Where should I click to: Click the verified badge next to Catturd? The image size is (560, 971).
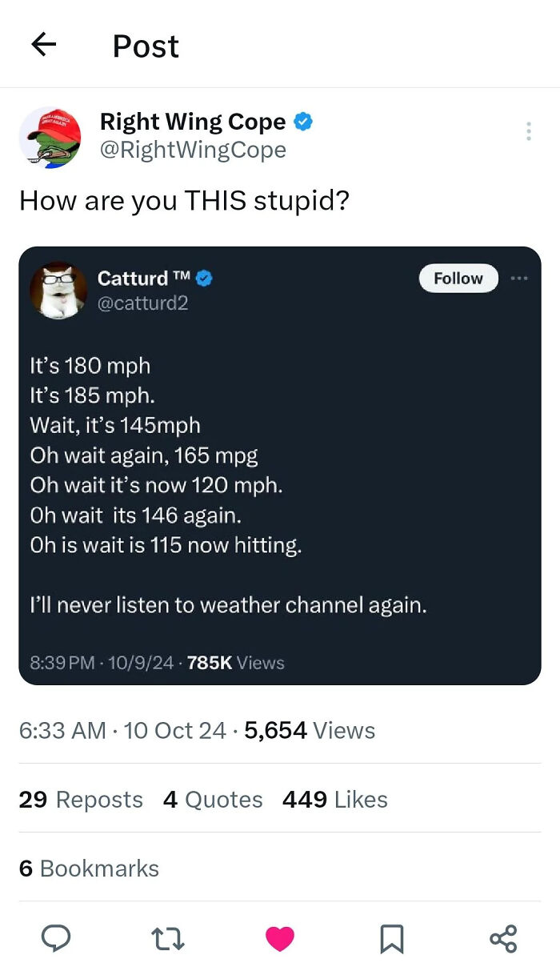(x=204, y=279)
